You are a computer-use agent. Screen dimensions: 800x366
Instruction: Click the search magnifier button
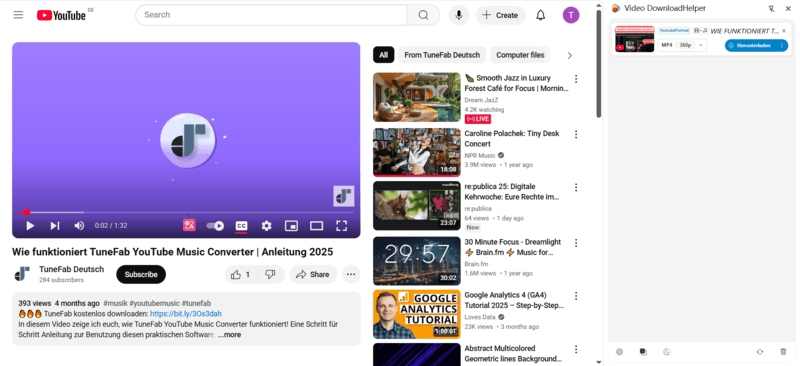click(423, 15)
